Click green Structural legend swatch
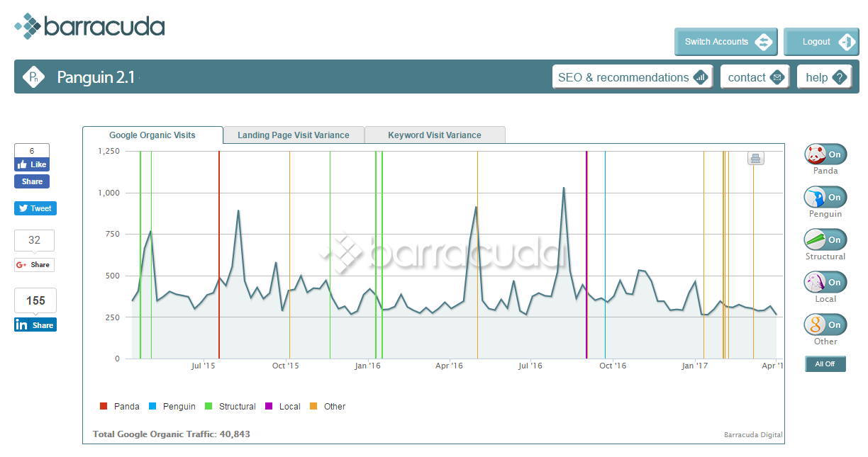This screenshot has height=457, width=868. pyautogui.click(x=208, y=406)
